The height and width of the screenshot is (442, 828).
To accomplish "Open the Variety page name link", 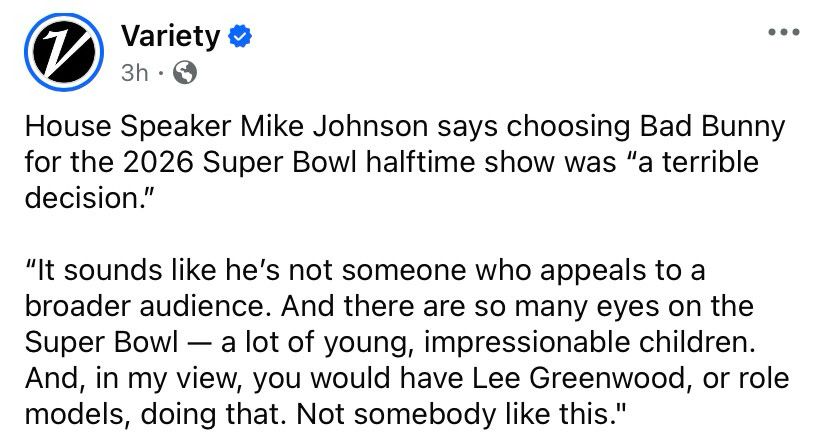I will tap(168, 37).
